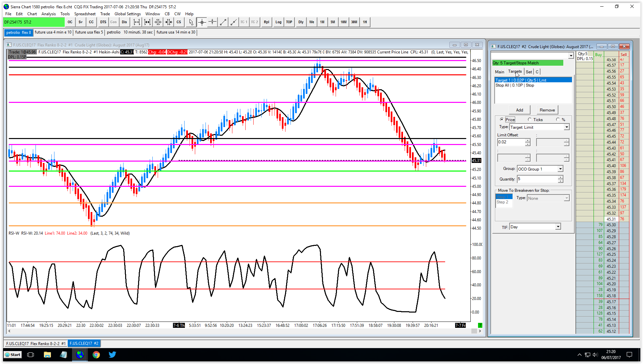Screen dimensions: 643x364
Task: Click the Add target button
Action: (519, 110)
